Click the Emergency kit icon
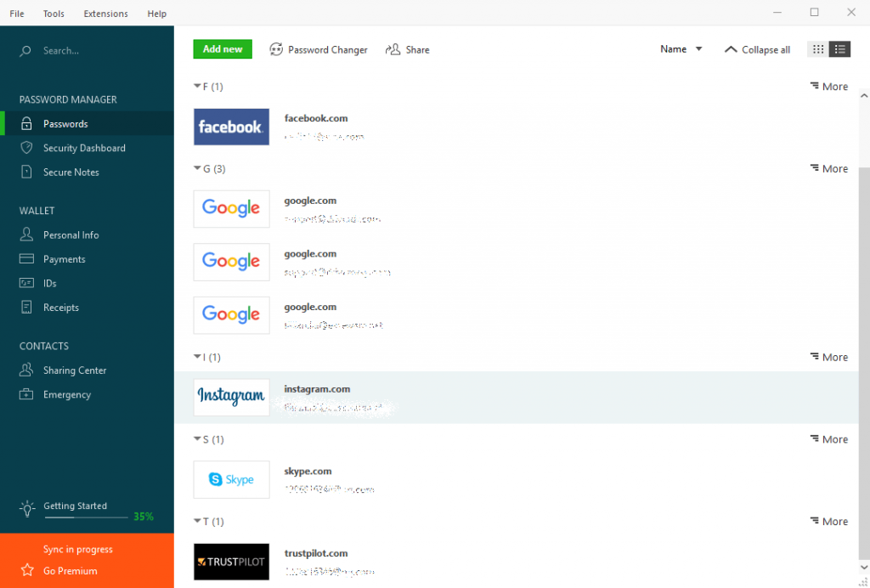Viewport: 870px width, 588px height. [26, 394]
